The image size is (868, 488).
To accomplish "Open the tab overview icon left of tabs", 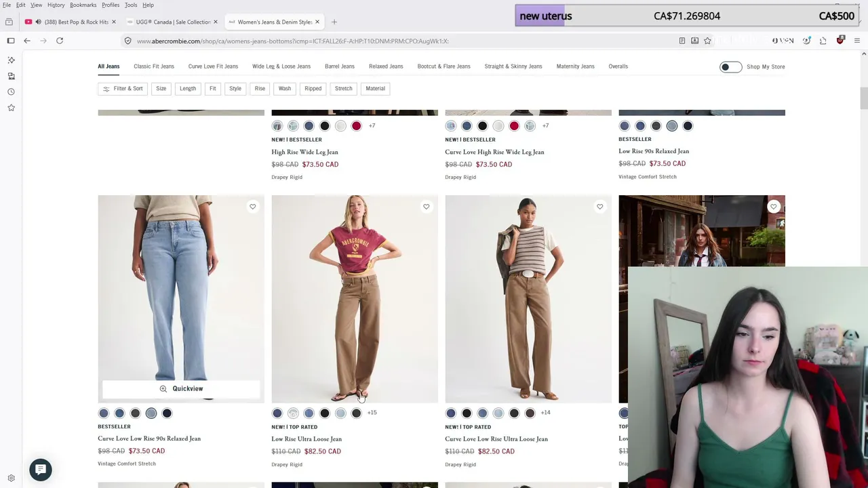I will pyautogui.click(x=9, y=22).
